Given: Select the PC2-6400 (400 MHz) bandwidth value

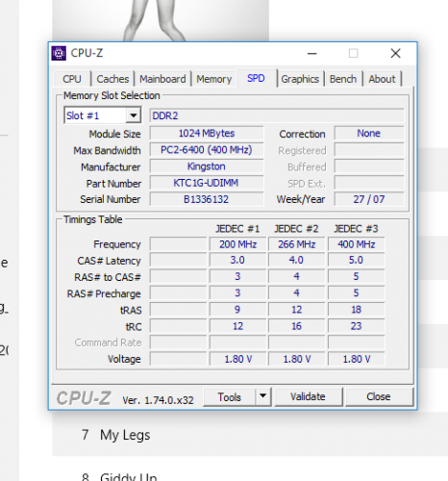Looking at the screenshot, I should point(207,150).
